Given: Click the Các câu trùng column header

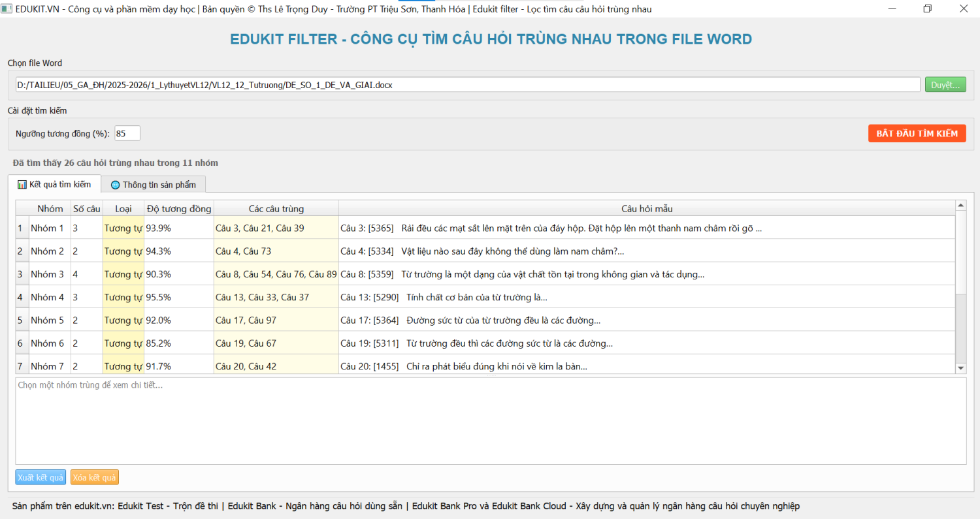Looking at the screenshot, I should pos(276,209).
